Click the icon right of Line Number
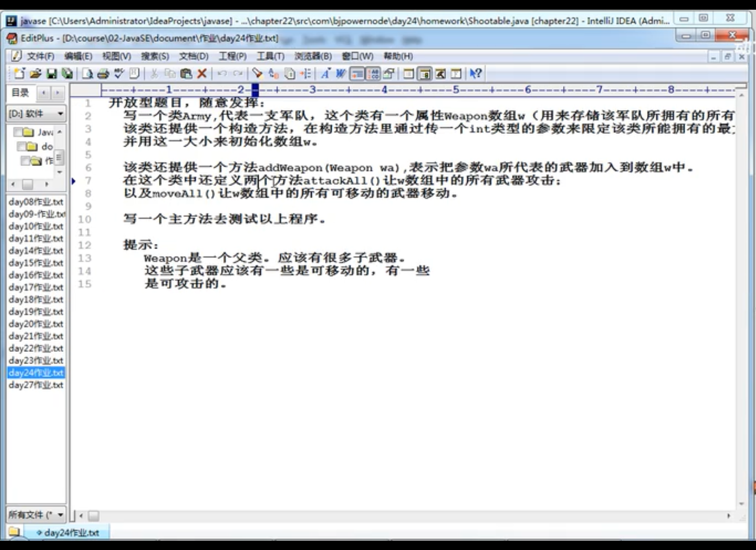 pyautogui.click(x=389, y=74)
